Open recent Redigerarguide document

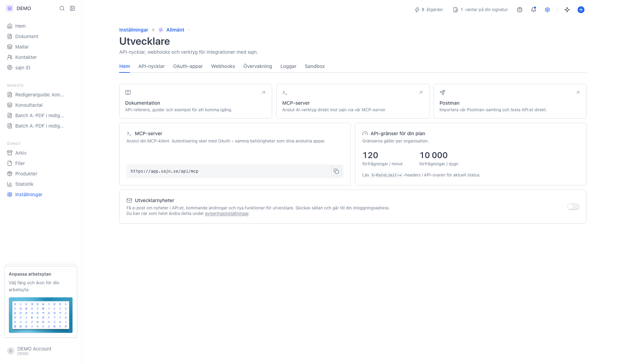coord(41,95)
